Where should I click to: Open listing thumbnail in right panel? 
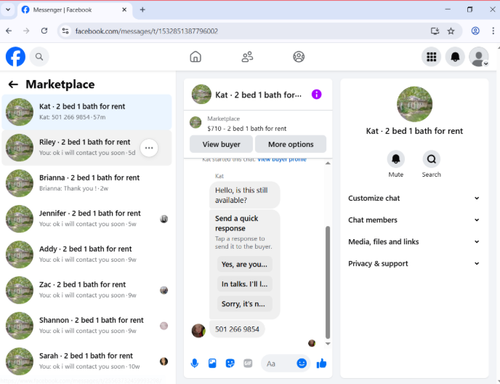[x=414, y=104]
